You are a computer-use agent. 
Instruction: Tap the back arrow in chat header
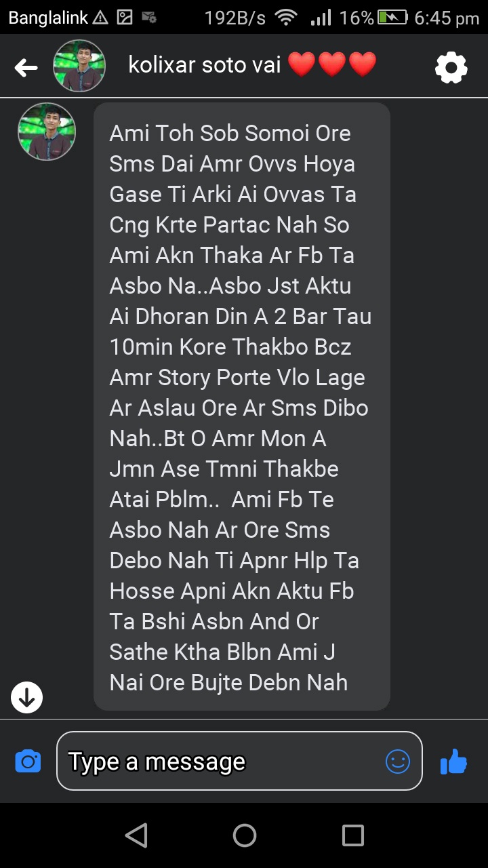point(26,67)
